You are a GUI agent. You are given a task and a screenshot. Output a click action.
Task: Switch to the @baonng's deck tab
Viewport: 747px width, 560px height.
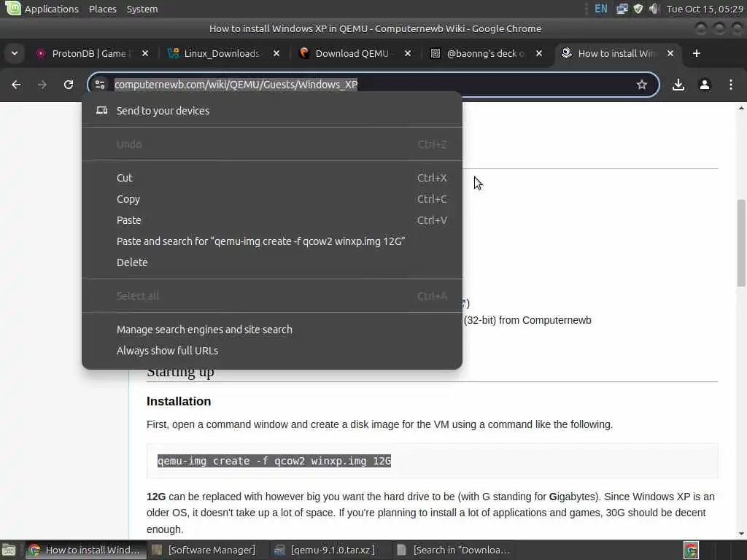(x=481, y=53)
